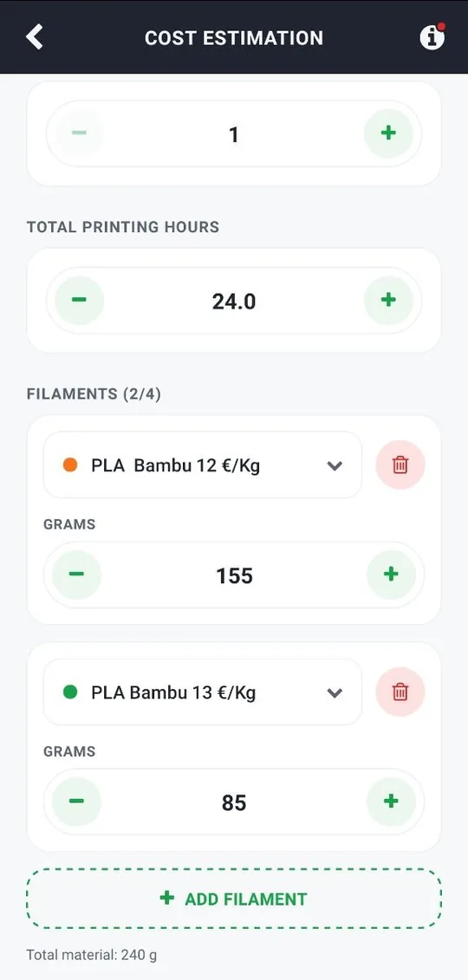Decrease total printing hours with minus

(x=80, y=301)
